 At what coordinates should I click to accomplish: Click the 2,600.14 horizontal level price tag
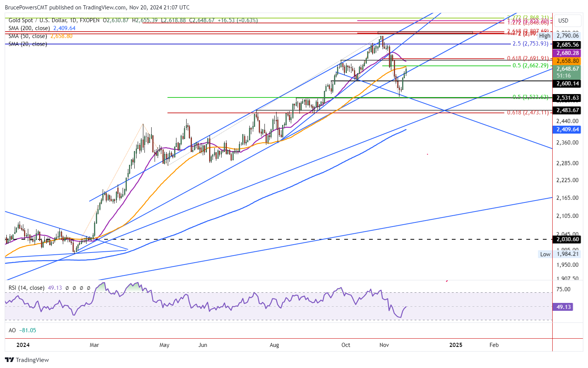click(x=567, y=84)
